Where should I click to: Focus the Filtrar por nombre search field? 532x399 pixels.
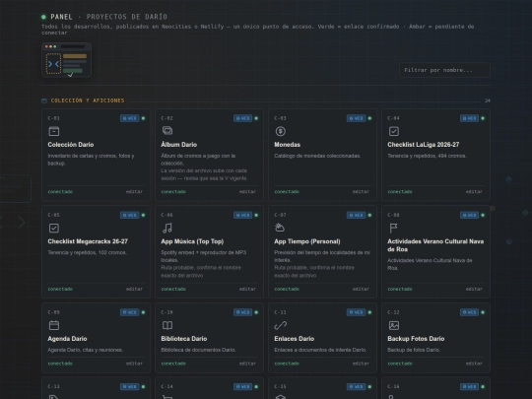click(x=444, y=70)
